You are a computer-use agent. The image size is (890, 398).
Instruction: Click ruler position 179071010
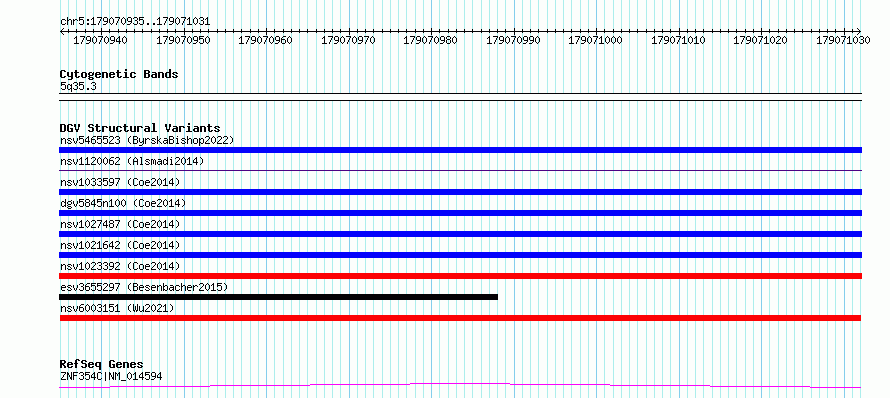point(679,40)
